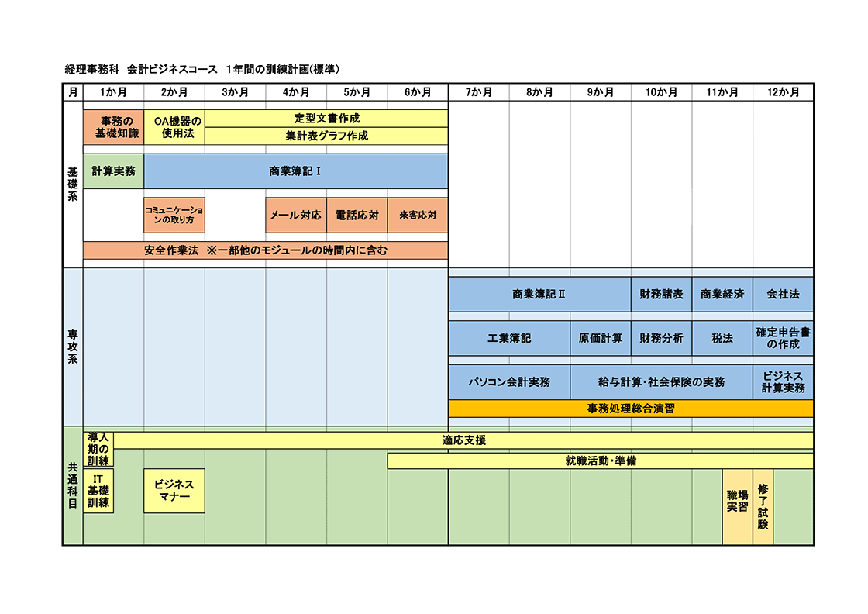Screen dimensions: 868x614
Task: Click the 定型文書作成 bar
Action: [326, 119]
